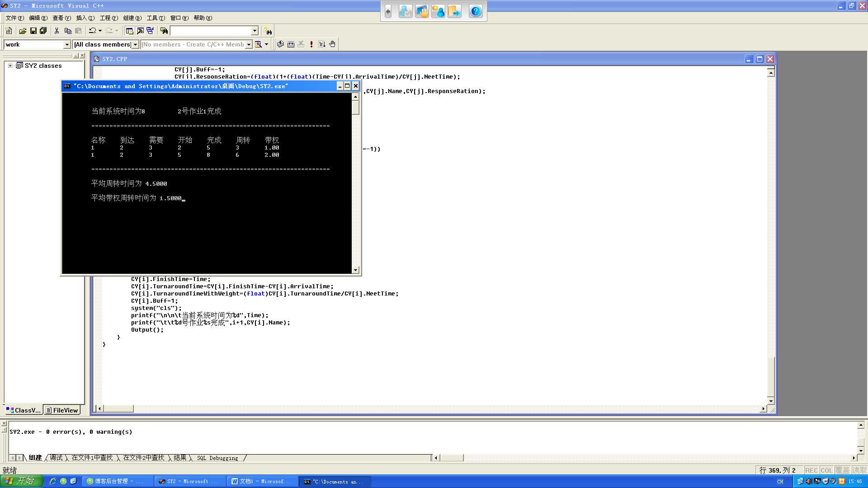Open the 工具 (Tools) menu

[156, 18]
